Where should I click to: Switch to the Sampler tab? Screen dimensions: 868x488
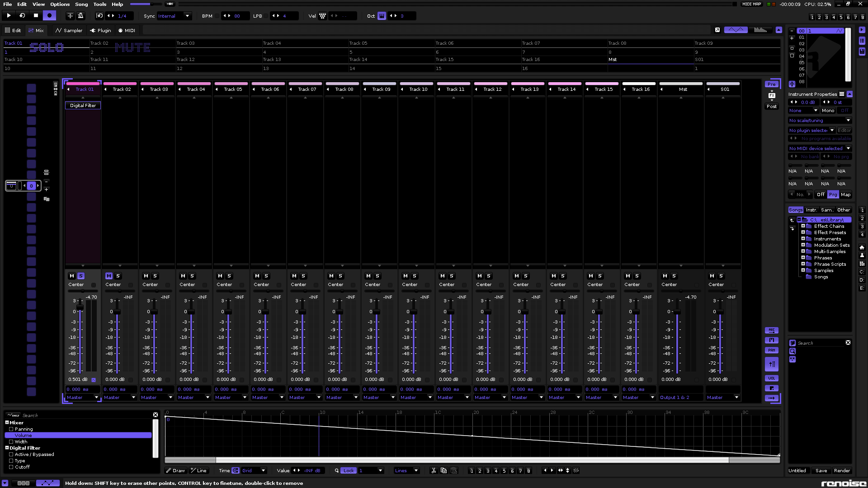pyautogui.click(x=69, y=30)
